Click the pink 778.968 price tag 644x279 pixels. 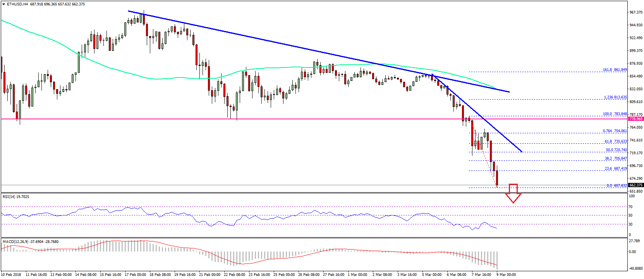635,119
